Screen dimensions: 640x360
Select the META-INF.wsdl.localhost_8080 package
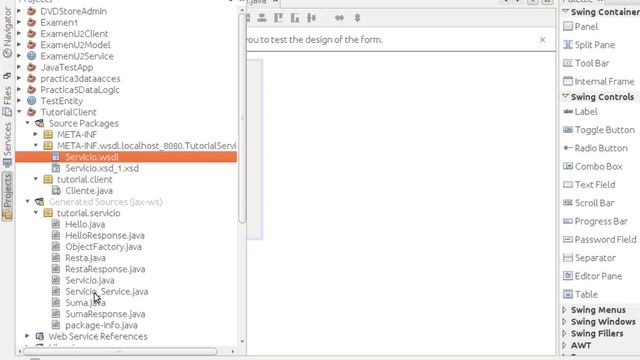coord(146,146)
